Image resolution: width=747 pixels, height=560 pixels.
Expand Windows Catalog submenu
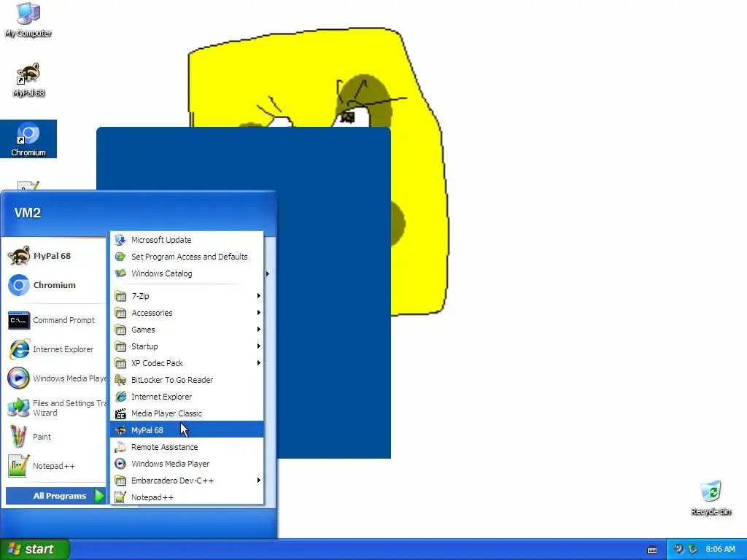tap(187, 273)
